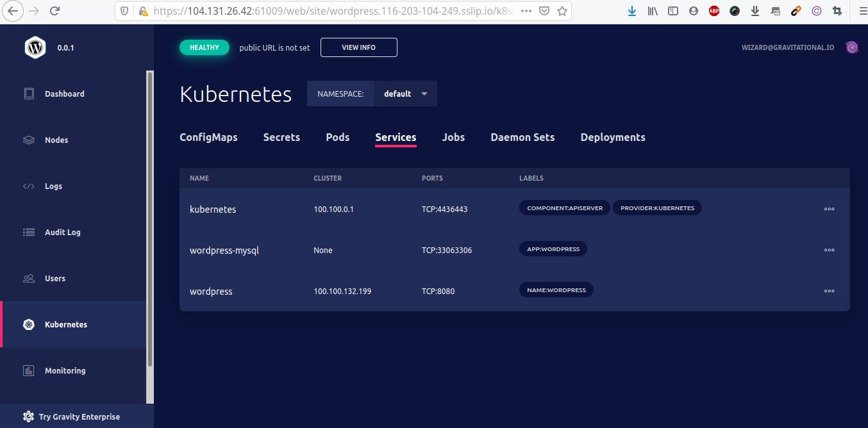Viewport: 868px width, 428px height.
Task: Click the wordpress-mysql service name
Action: point(224,251)
